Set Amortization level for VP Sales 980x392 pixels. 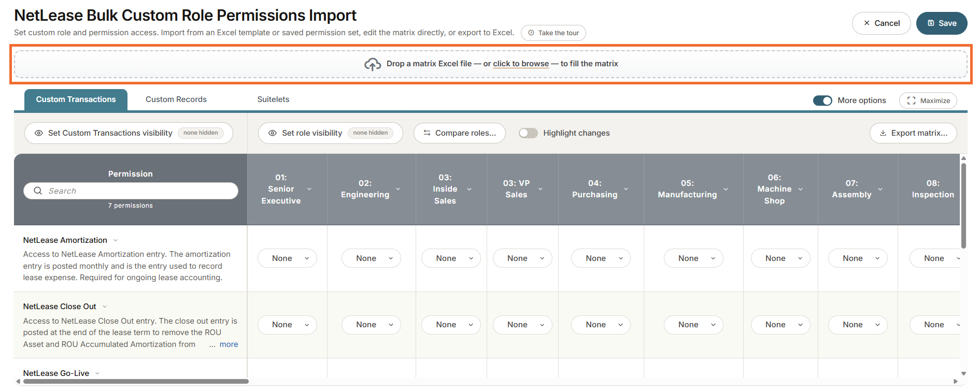pos(522,258)
